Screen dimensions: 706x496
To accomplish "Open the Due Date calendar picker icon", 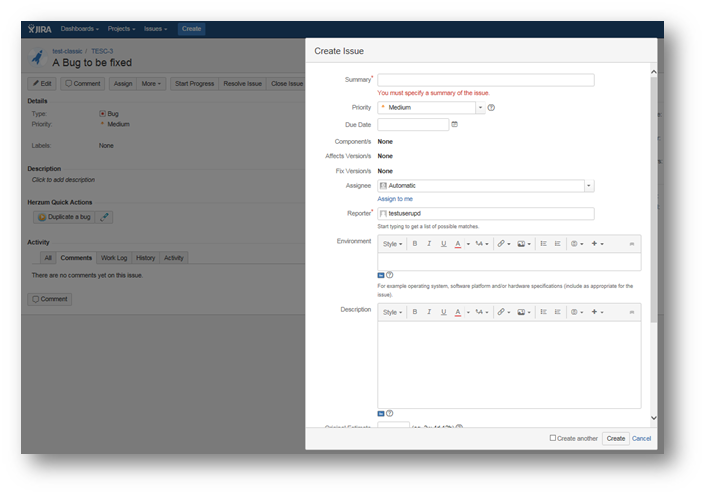I will tap(455, 125).
